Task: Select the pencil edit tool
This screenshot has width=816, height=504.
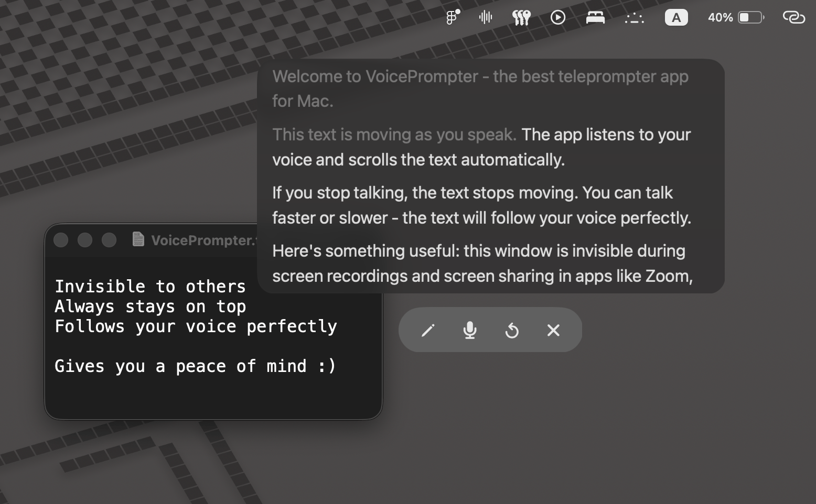Action: pos(428,330)
